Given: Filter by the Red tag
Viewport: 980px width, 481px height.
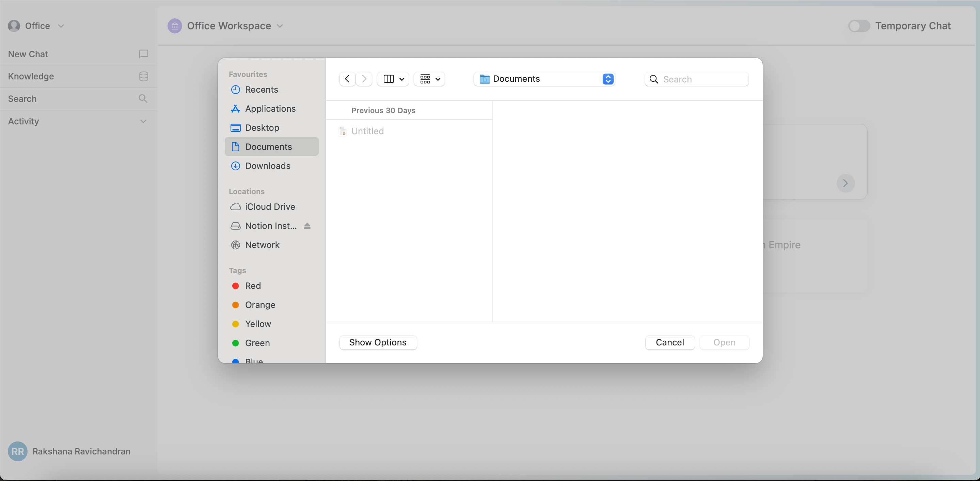Looking at the screenshot, I should (x=272, y=286).
